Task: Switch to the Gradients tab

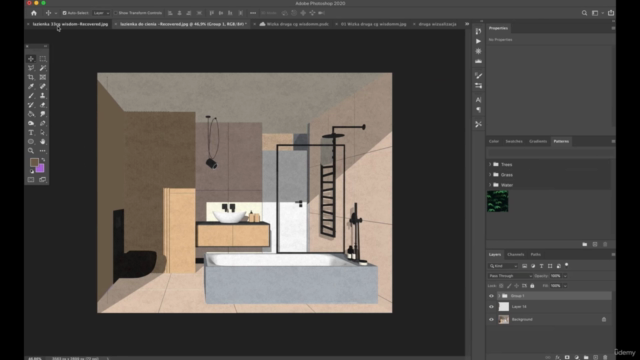Action: pos(538,141)
